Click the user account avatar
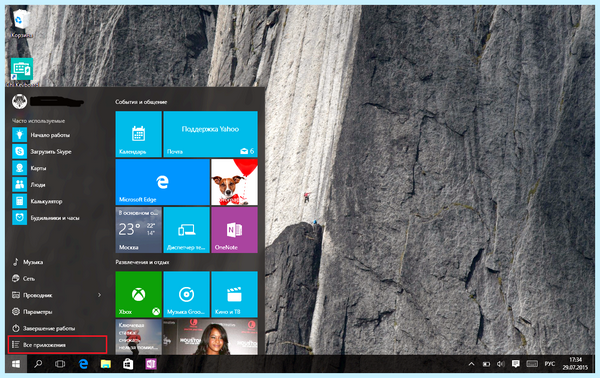 pyautogui.click(x=20, y=102)
